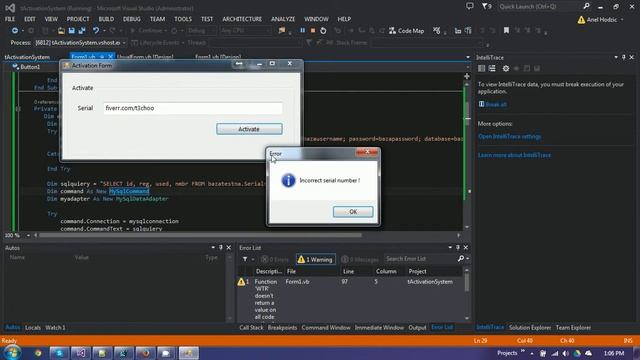The width and height of the screenshot is (640, 360).
Task: Click the Open File folder icon
Action: [61, 31]
